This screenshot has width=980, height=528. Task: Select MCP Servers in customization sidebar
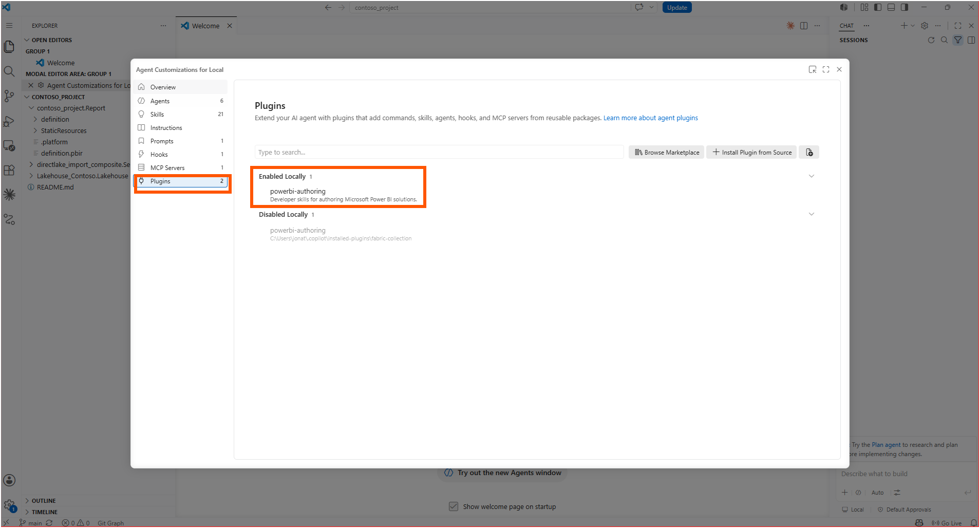[x=181, y=167]
